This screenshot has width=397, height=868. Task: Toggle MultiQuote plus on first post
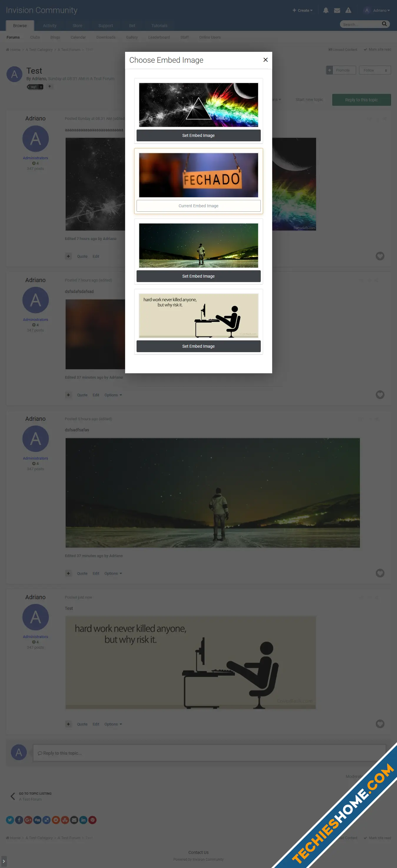click(68, 256)
